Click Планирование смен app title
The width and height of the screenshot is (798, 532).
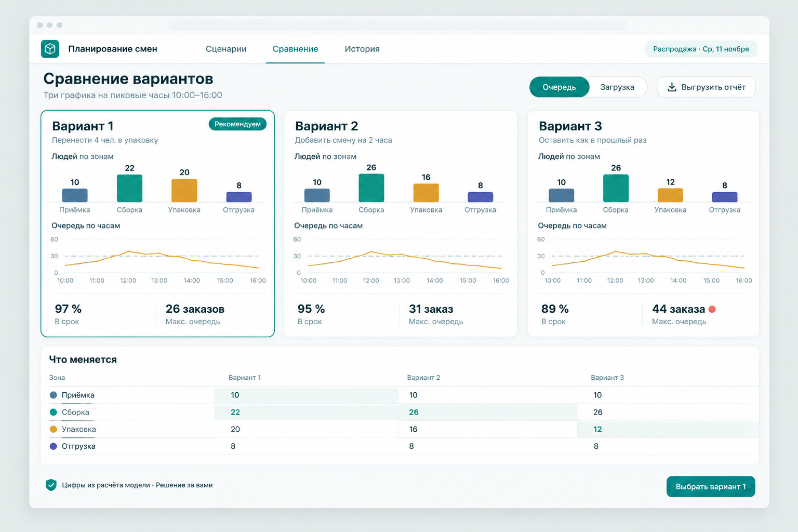point(113,49)
